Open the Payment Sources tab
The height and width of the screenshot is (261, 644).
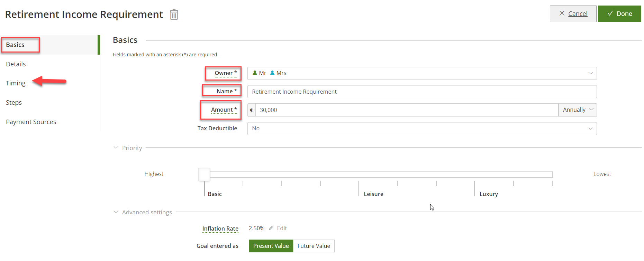tap(31, 122)
